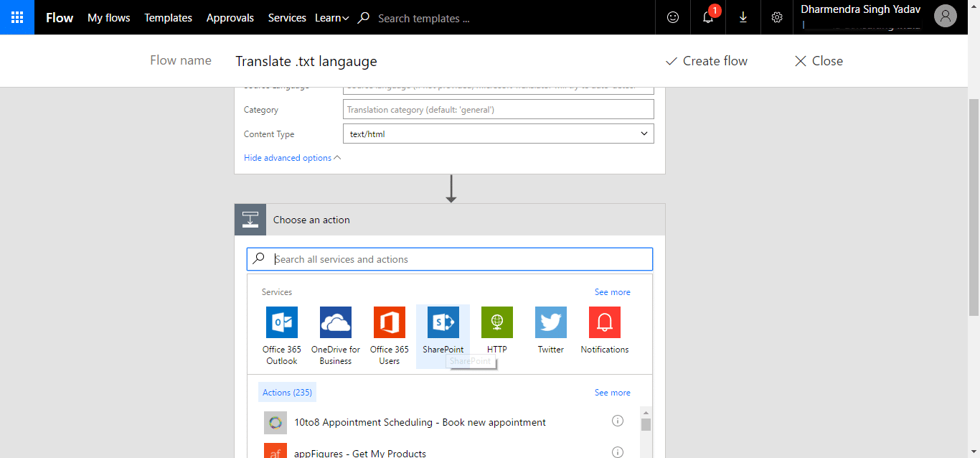Viewport: 980px width, 458px height.
Task: Click the Create flow button
Action: (x=707, y=61)
